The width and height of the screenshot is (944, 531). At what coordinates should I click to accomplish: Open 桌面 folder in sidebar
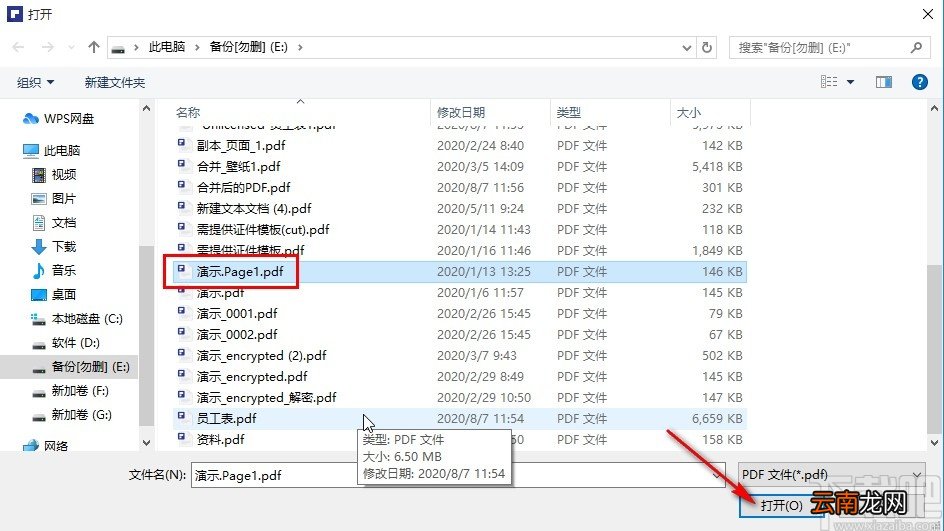54,294
